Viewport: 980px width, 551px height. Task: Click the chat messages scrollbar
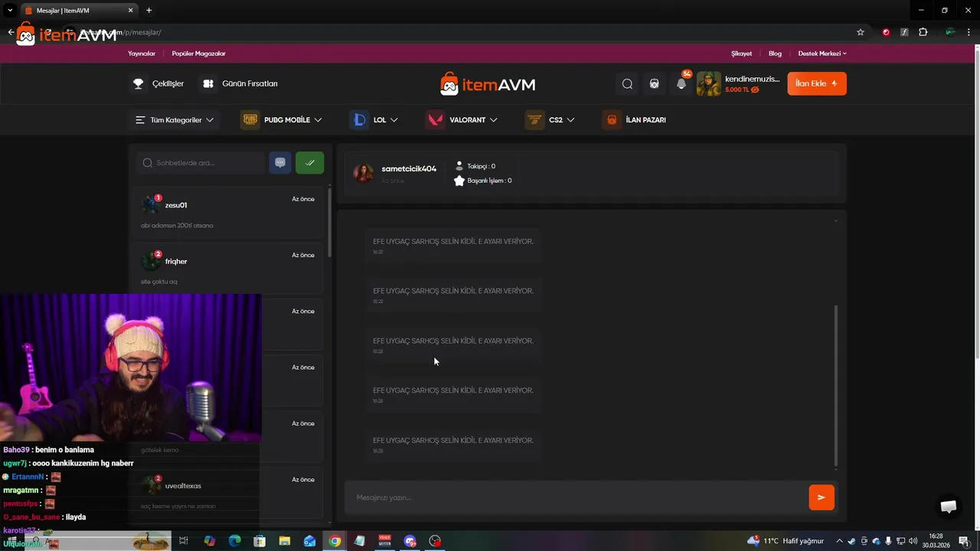pyautogui.click(x=835, y=386)
